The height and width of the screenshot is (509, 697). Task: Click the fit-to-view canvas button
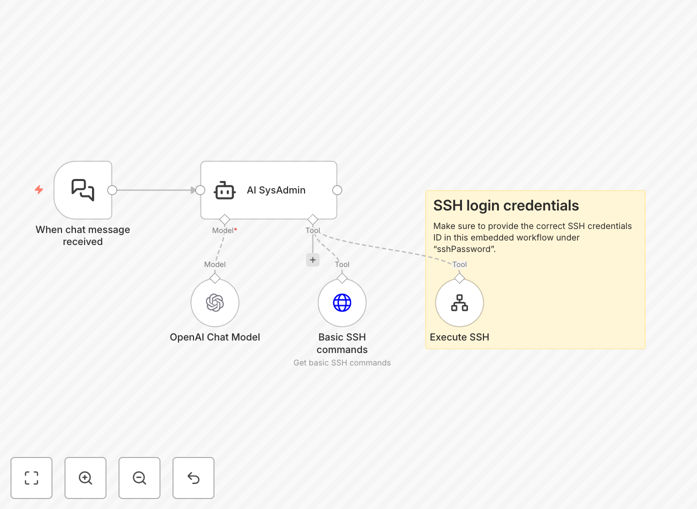[32, 478]
